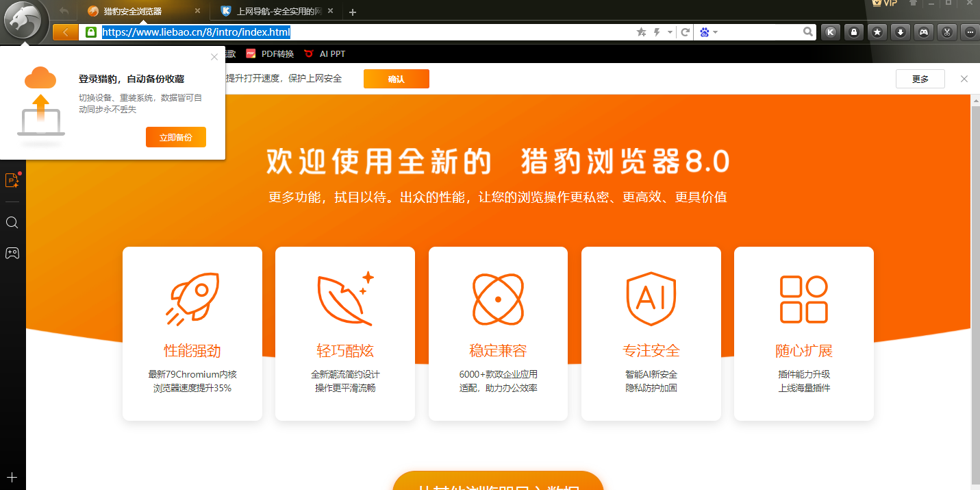Click the feather icon on 轻巧酷炫 card
Image resolution: width=980 pixels, height=490 pixels.
click(346, 299)
